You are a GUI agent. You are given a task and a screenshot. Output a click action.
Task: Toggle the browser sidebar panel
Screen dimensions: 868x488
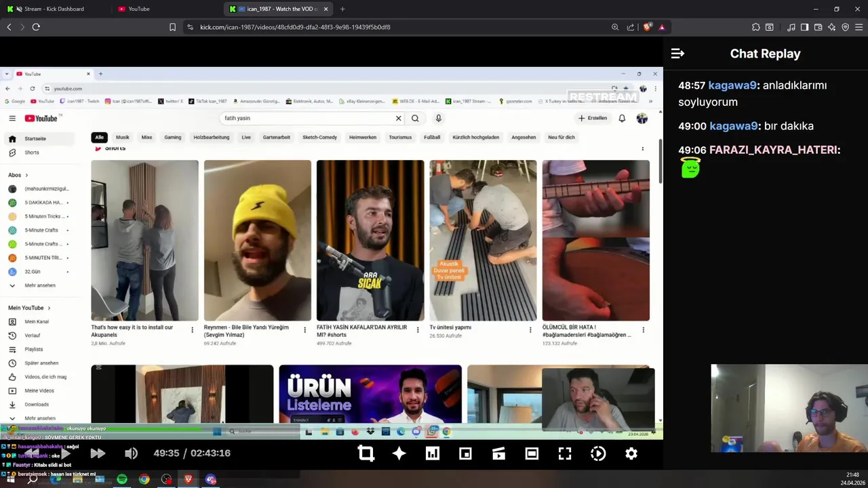804,27
